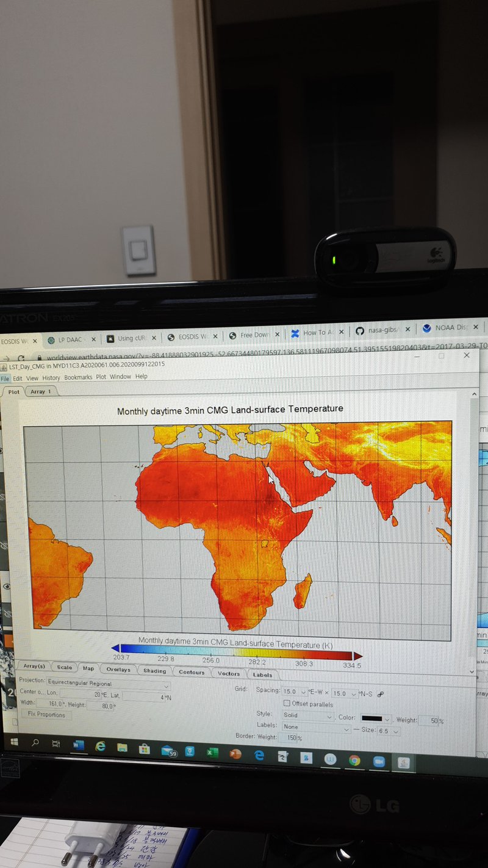The height and width of the screenshot is (868, 488).
Task: Click the grid spacing link (chain) icon
Action: pyautogui.click(x=381, y=694)
